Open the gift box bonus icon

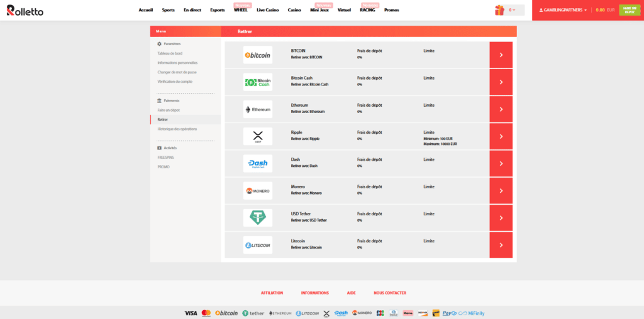[x=499, y=10]
